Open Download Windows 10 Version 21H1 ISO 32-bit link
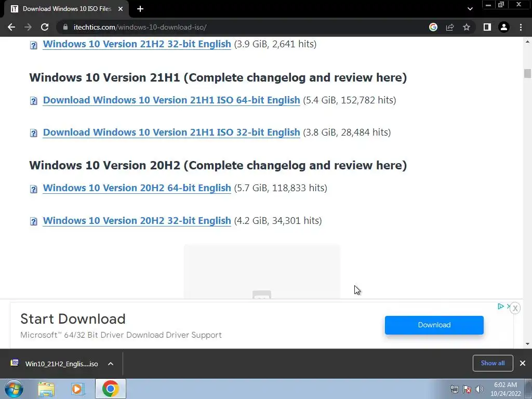The width and height of the screenshot is (532, 399). (171, 132)
